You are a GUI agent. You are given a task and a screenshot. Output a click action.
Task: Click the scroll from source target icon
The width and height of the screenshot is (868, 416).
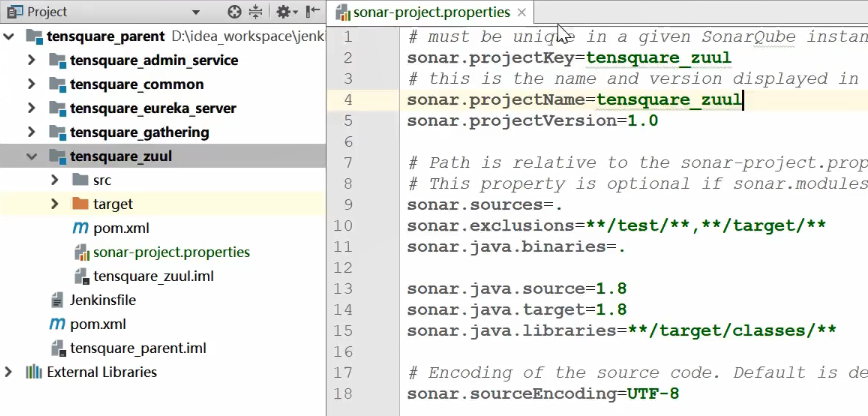pos(235,12)
